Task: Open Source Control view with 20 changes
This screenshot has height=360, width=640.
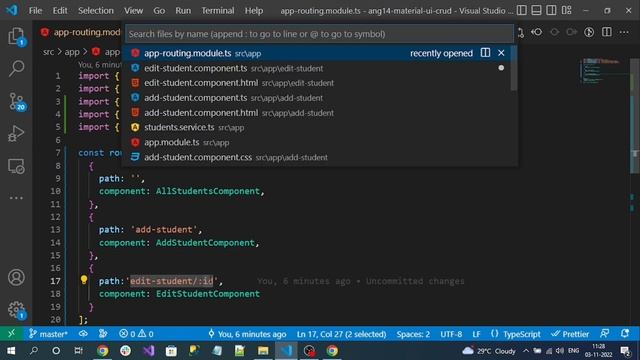Action: coord(16,101)
